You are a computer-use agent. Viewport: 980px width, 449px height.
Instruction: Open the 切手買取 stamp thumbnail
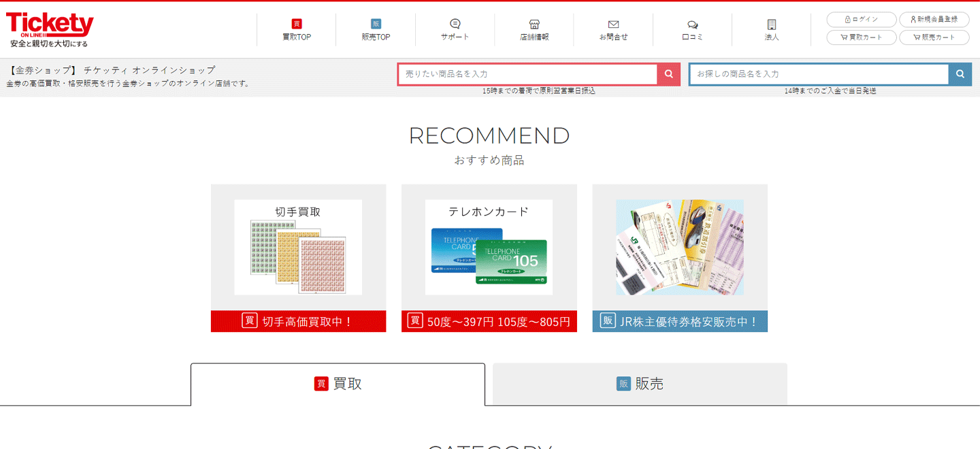pyautogui.click(x=298, y=248)
